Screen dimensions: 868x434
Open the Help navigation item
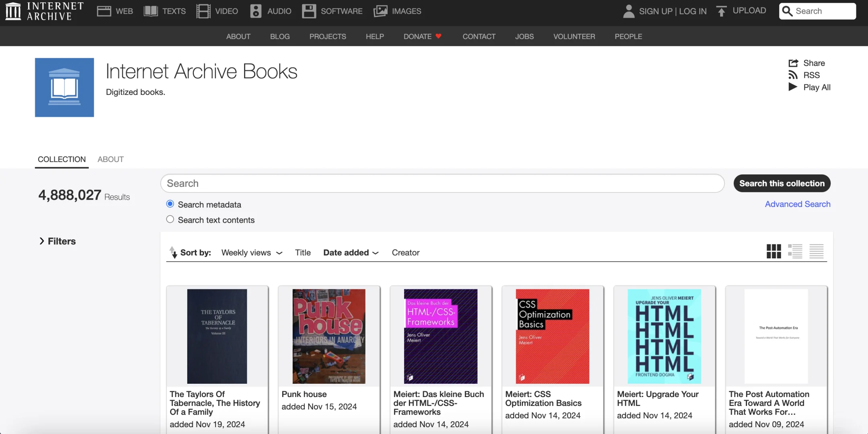click(x=375, y=36)
